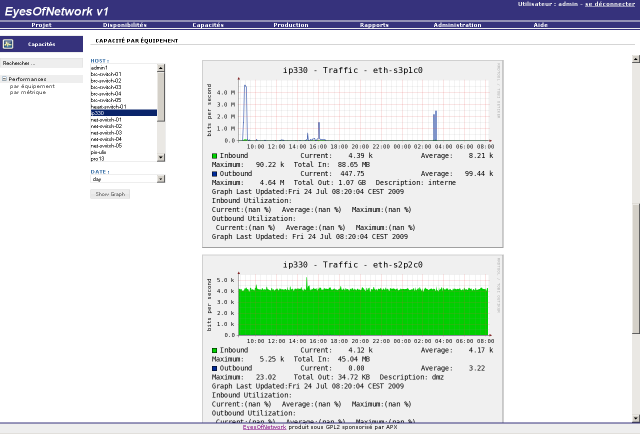Open the Aide menu
This screenshot has width=640, height=434.
[x=540, y=25]
